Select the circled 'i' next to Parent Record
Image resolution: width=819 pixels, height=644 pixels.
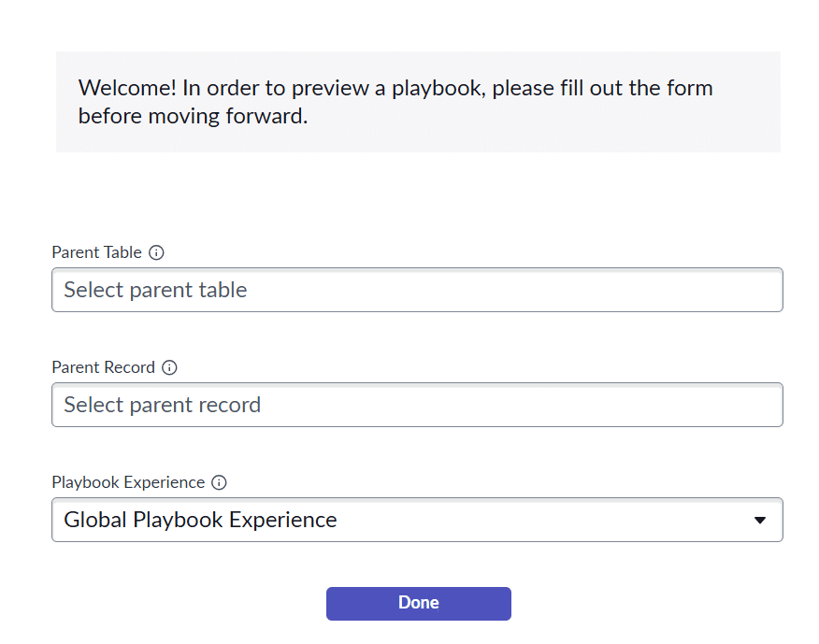click(169, 367)
